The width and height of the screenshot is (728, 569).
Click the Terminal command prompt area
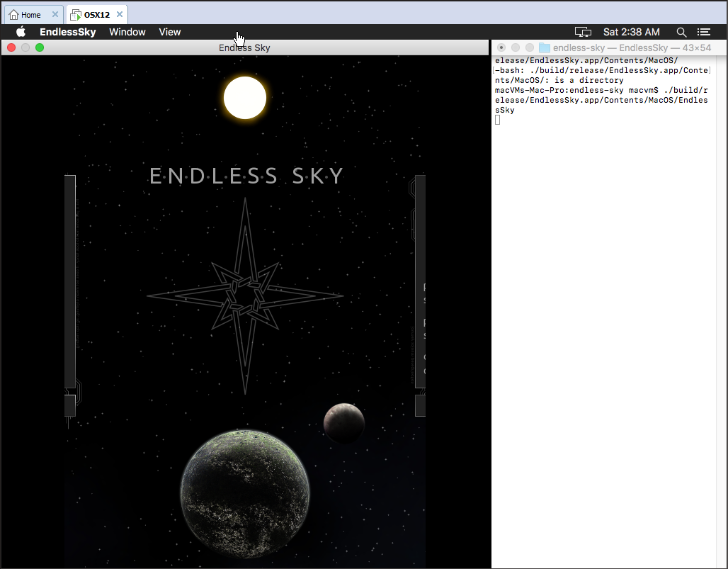[x=498, y=120]
